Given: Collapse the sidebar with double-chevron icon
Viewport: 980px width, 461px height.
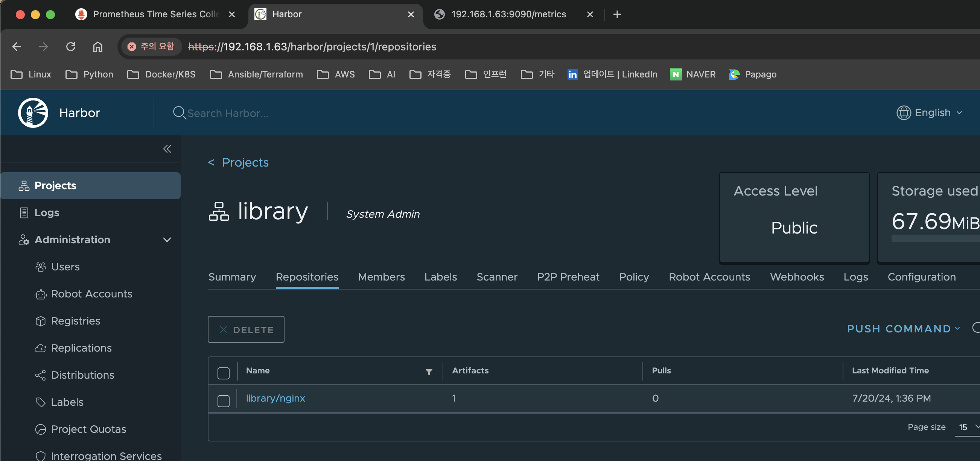Looking at the screenshot, I should pos(167,149).
